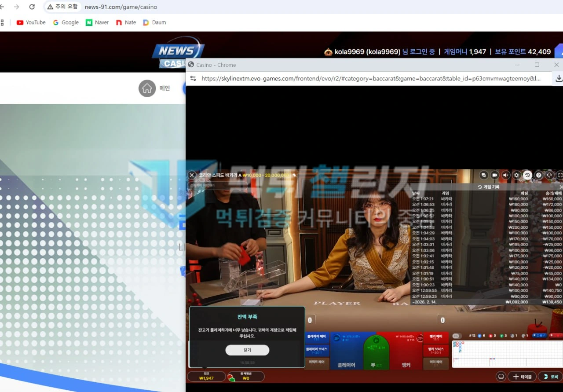The image size is (563, 392).
Task: Click the live support headset icon
Action: coord(549,175)
